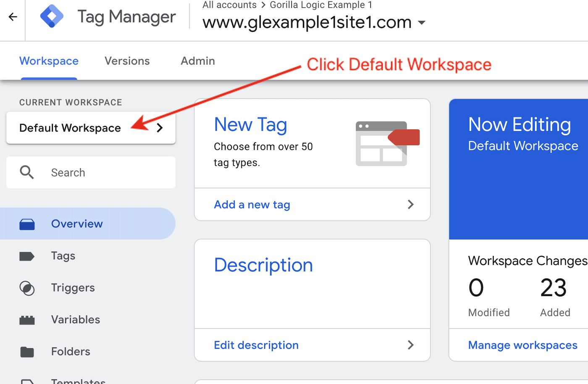The height and width of the screenshot is (384, 588).
Task: Click the Now Editing Default Workspace card
Action: coord(519,169)
